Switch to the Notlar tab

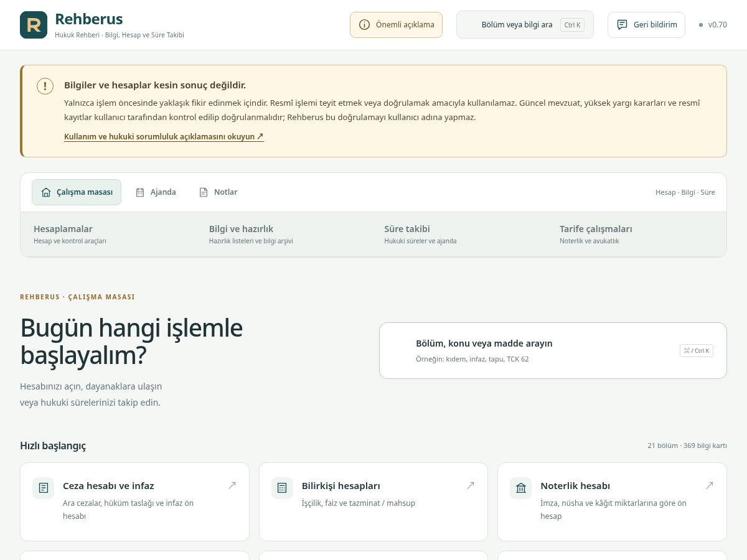tap(218, 192)
